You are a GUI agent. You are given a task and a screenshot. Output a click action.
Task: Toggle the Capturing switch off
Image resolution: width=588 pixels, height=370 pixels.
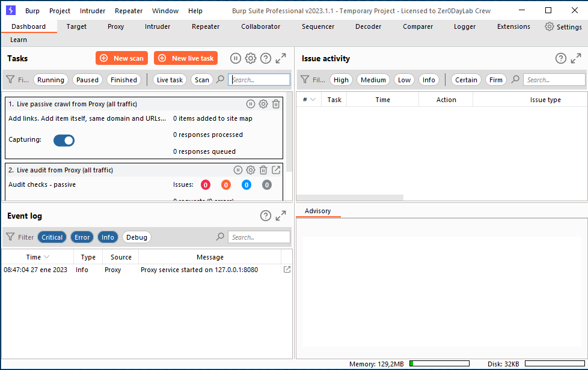point(64,140)
